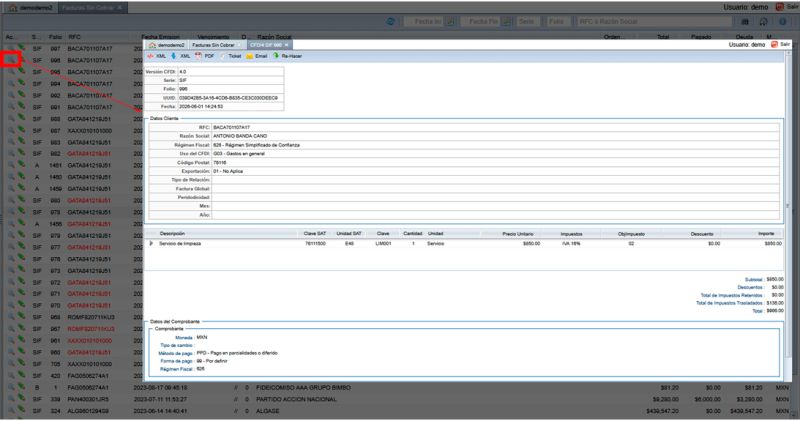This screenshot has height=421, width=800.
Task: Focus the RFC o Razón Social search field
Action: tap(655, 21)
